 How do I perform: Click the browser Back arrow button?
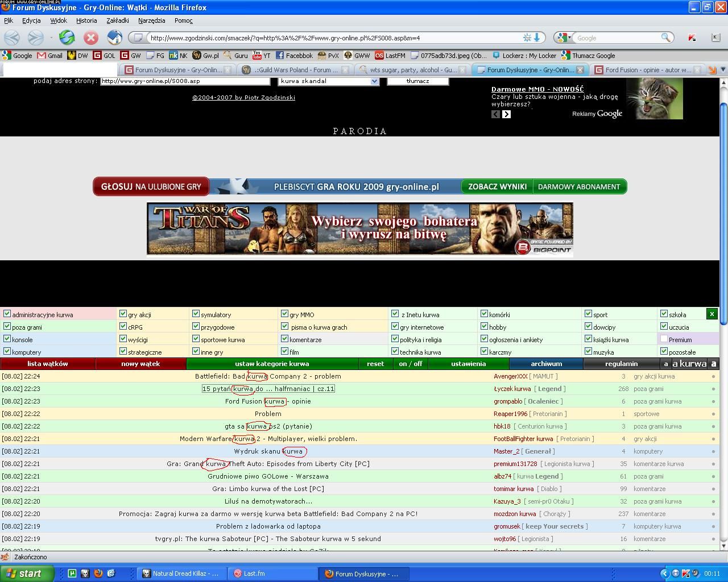point(12,38)
